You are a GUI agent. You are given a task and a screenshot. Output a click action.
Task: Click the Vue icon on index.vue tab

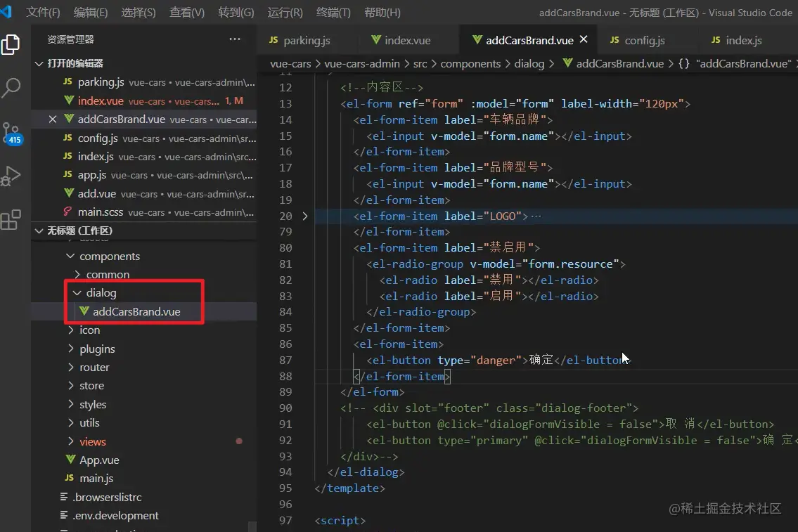[x=376, y=39]
